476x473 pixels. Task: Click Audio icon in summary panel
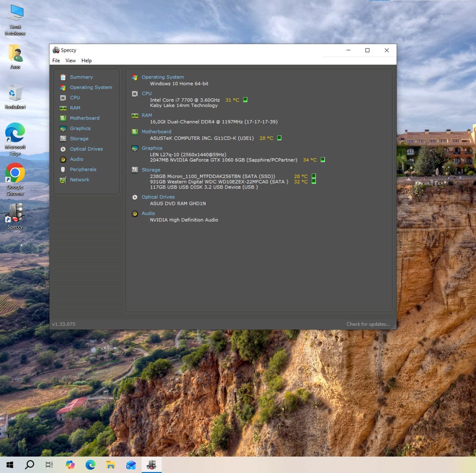pos(135,213)
